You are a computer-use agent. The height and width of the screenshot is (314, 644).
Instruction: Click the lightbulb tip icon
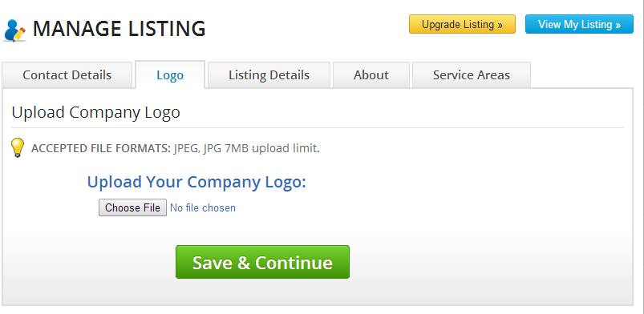click(x=18, y=147)
